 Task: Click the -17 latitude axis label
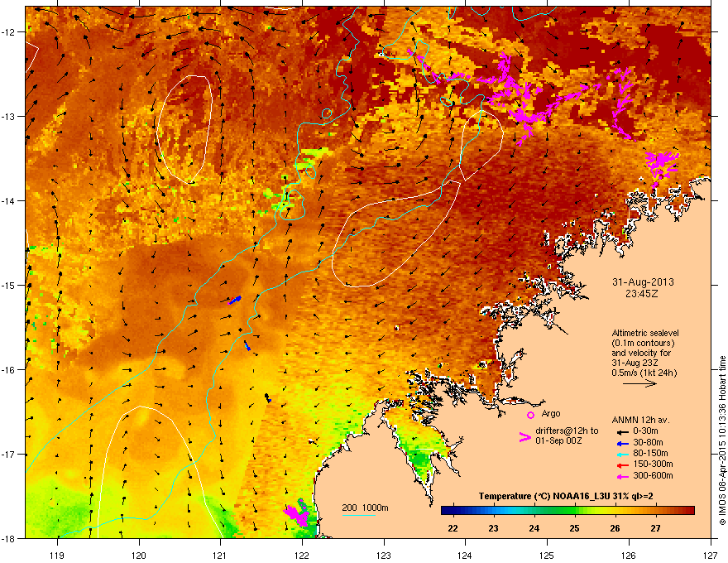pos(9,454)
